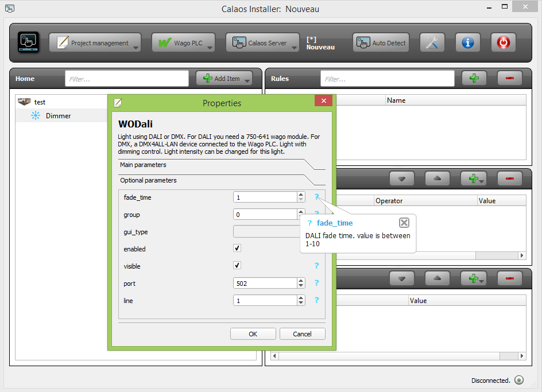
Task: Click the Value header in conditions table
Action: [x=502, y=201]
